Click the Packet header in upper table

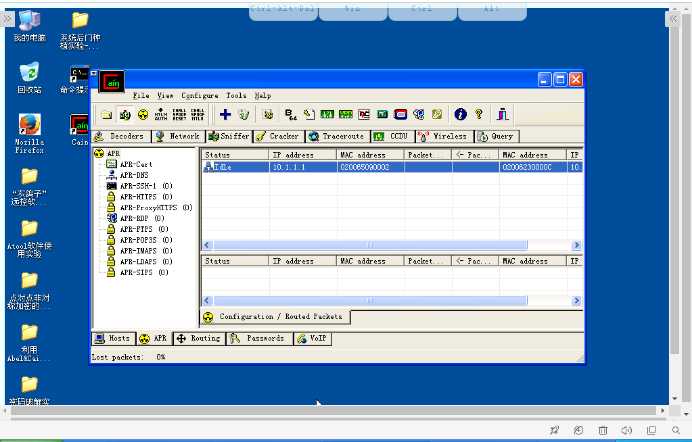428,155
